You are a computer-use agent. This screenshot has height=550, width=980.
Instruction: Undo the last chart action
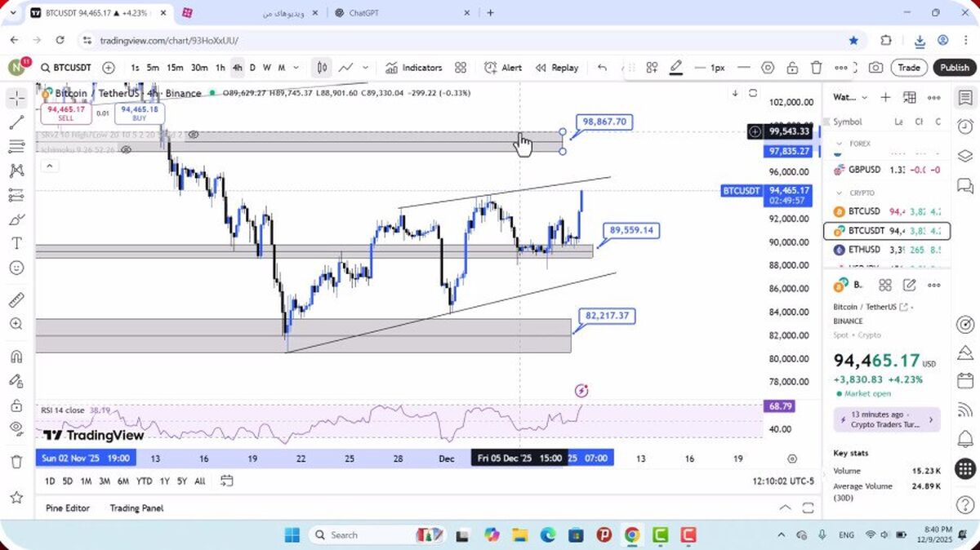pos(602,68)
